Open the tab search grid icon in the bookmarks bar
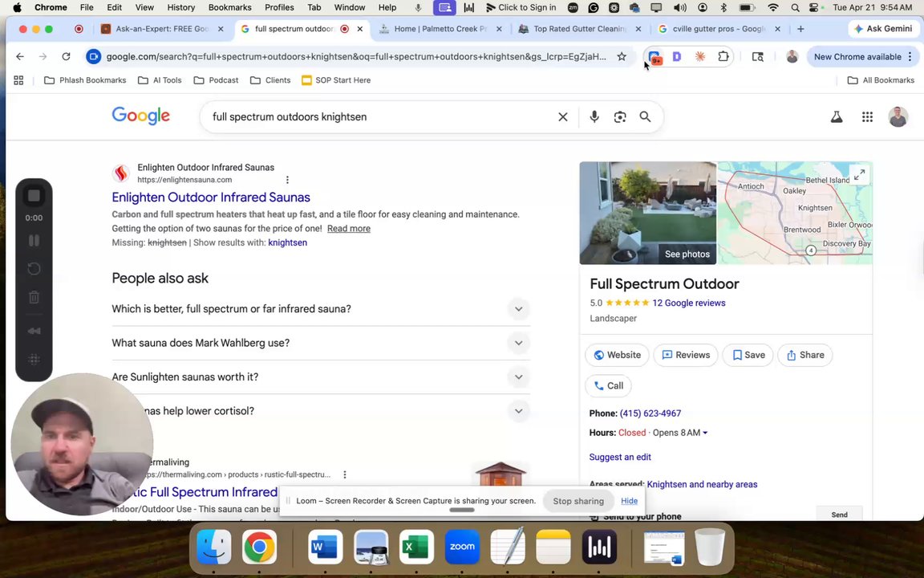924x578 pixels. click(x=18, y=80)
